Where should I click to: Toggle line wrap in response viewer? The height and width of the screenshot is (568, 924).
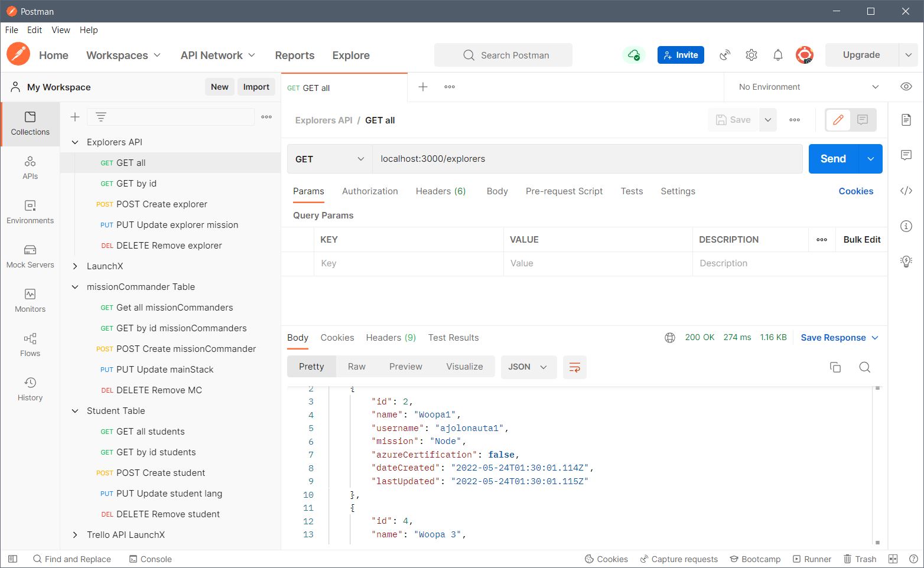coord(575,367)
